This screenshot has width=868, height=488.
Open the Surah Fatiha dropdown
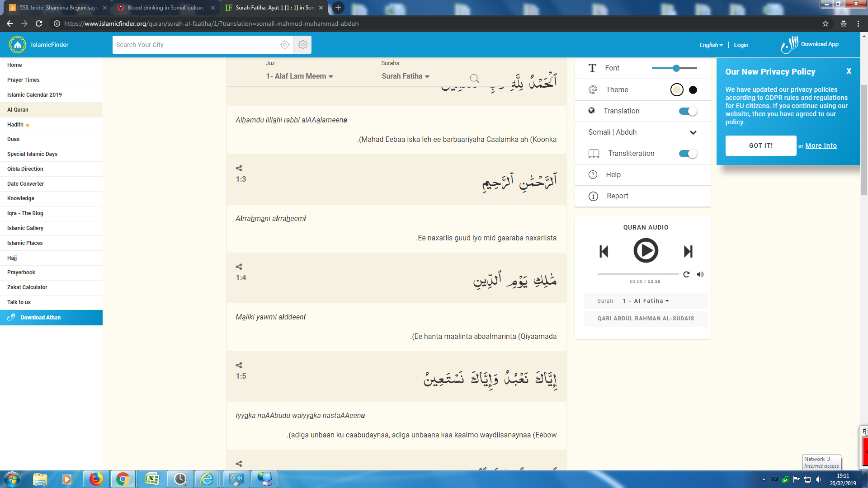pos(406,76)
